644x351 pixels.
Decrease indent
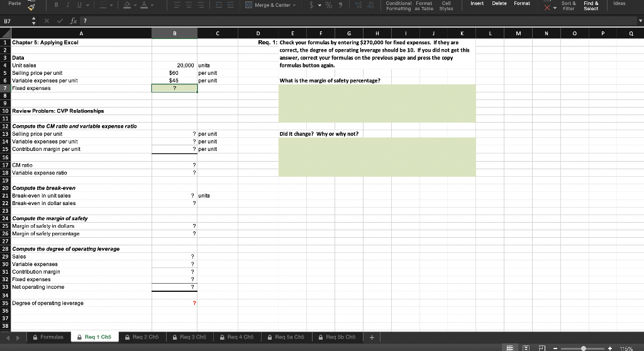(x=219, y=5)
